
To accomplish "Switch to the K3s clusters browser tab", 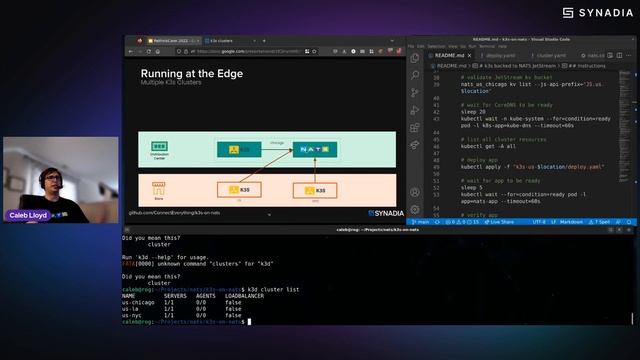I will point(230,41).
